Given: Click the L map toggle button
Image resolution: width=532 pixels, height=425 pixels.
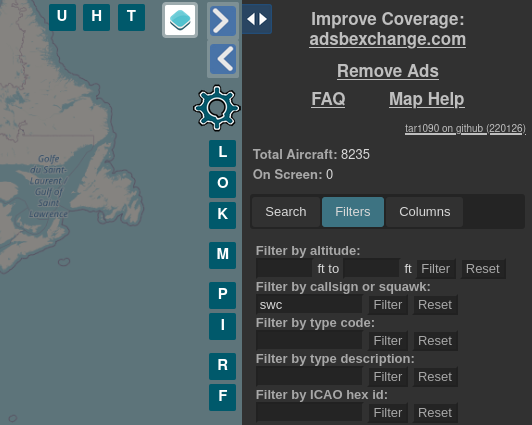Looking at the screenshot, I should click(223, 153).
